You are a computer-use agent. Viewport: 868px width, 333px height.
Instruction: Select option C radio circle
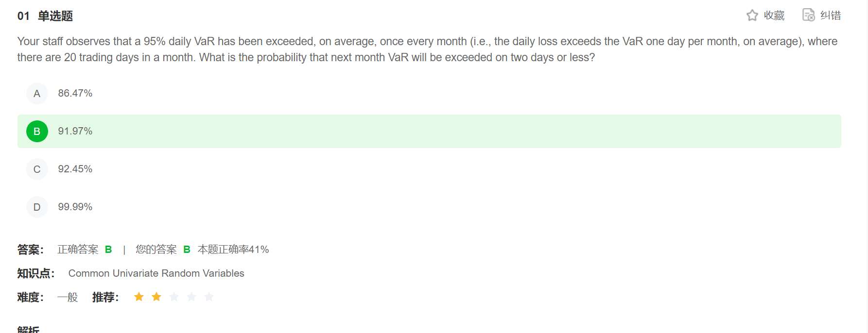(x=37, y=169)
